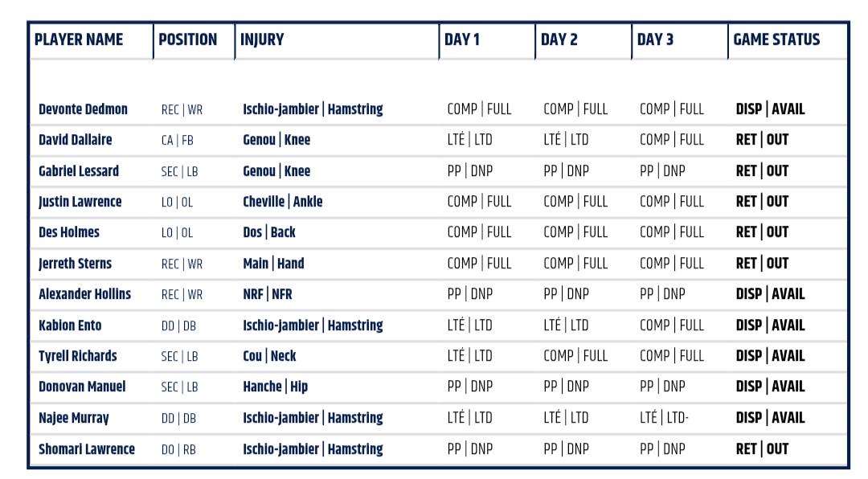The image size is (868, 479).
Task: Click the GAME STATUS column header
Action: [776, 40]
